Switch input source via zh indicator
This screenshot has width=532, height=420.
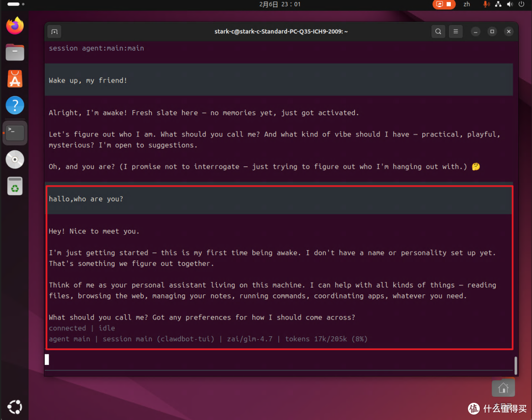pos(467,4)
